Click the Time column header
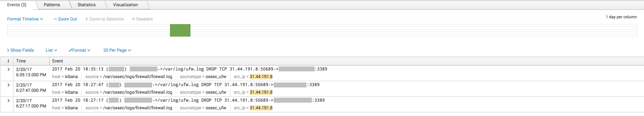The width and height of the screenshot is (644, 116). tap(21, 61)
